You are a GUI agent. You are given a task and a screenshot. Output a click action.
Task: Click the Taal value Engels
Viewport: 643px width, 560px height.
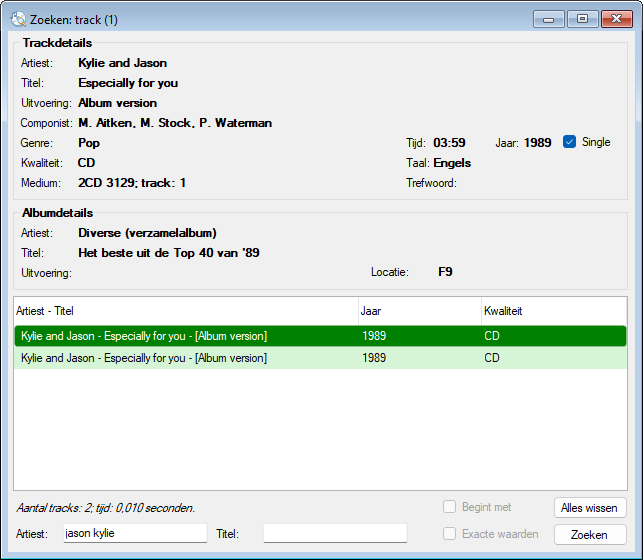[452, 163]
